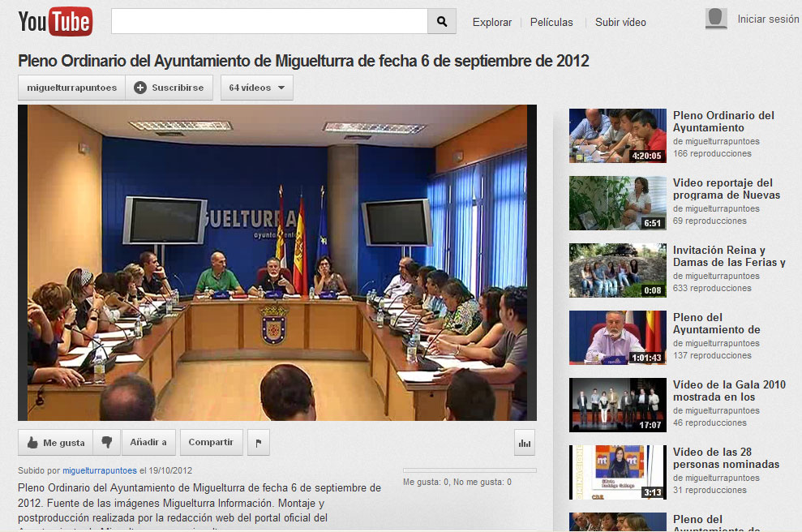This screenshot has height=532, width=802.
Task: Expand the 64 vídeos dropdown
Action: pyautogui.click(x=256, y=88)
